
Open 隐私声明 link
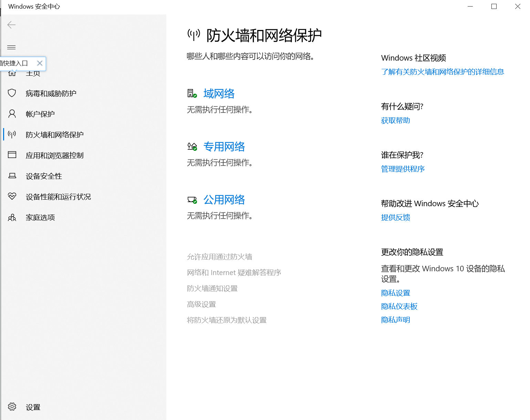tap(396, 320)
